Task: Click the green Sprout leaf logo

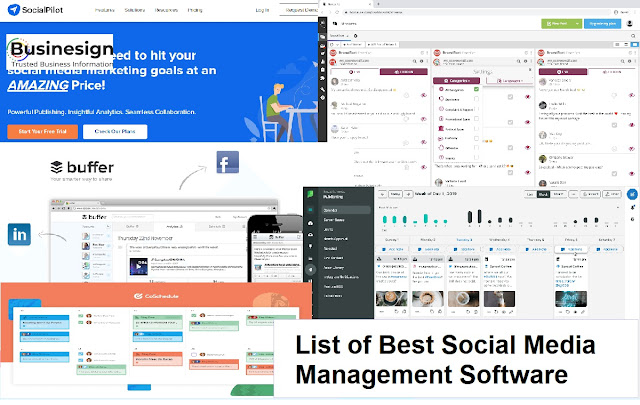Action: (310, 194)
